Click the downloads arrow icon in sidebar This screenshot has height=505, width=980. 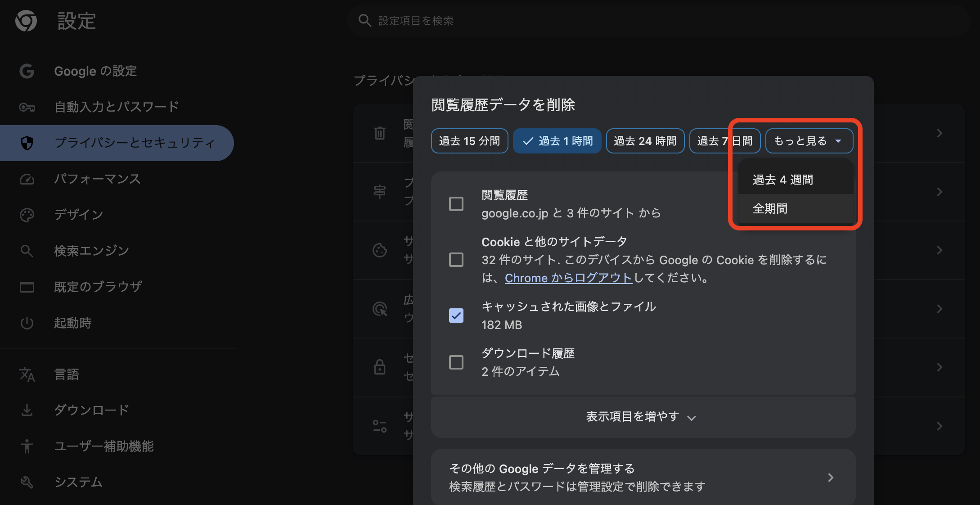(x=27, y=410)
